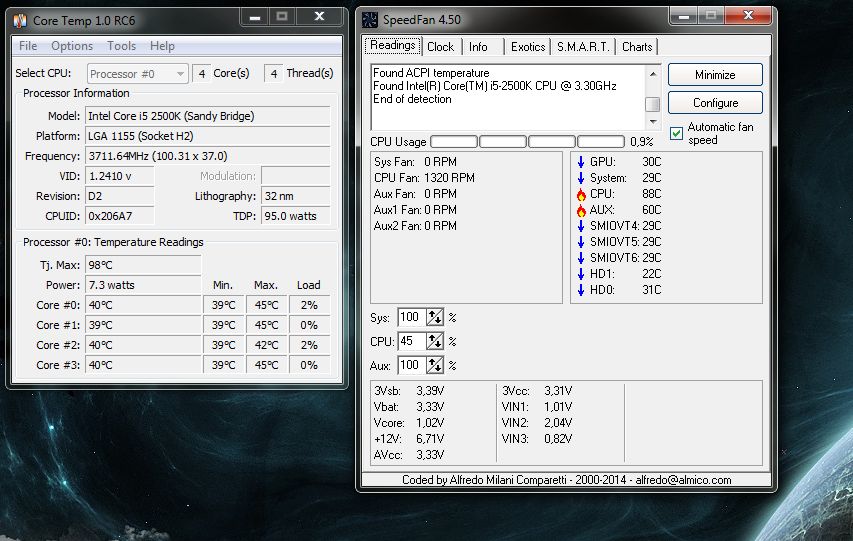Click the flame icon beside CPU 88C
The image size is (853, 541).
[581, 194]
